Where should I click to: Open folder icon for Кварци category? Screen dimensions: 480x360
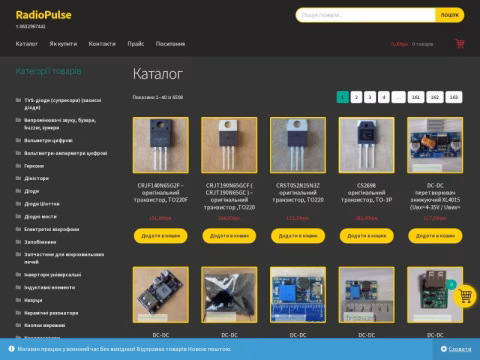[x=18, y=300]
